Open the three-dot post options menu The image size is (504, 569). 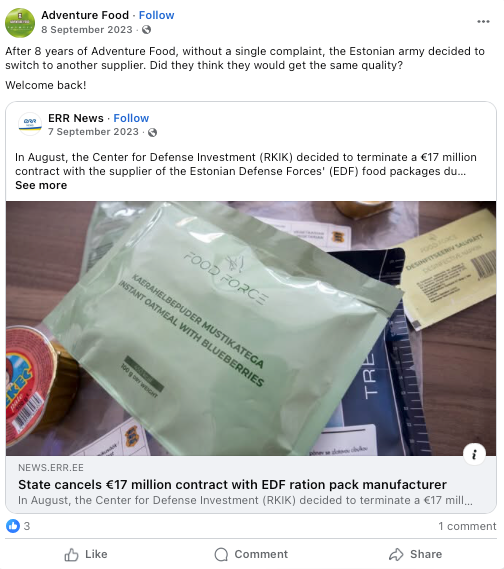click(x=483, y=22)
